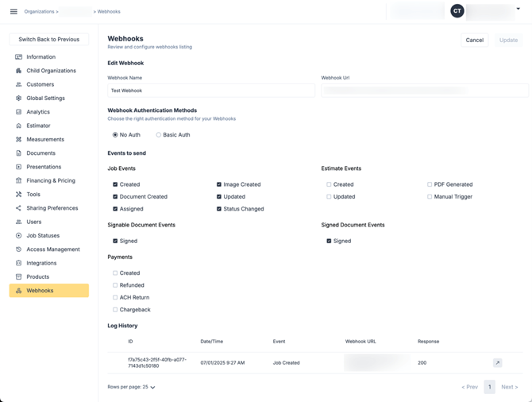Select the Basic Auth radio button

tap(159, 135)
